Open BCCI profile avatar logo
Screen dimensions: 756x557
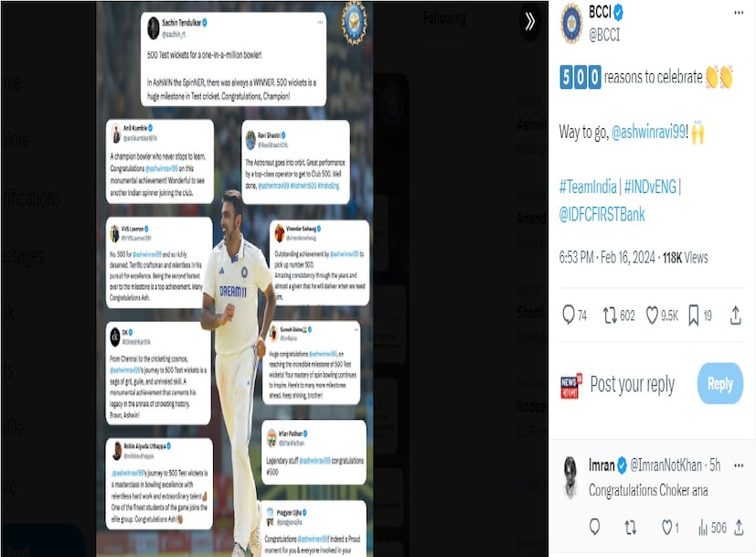tap(571, 23)
